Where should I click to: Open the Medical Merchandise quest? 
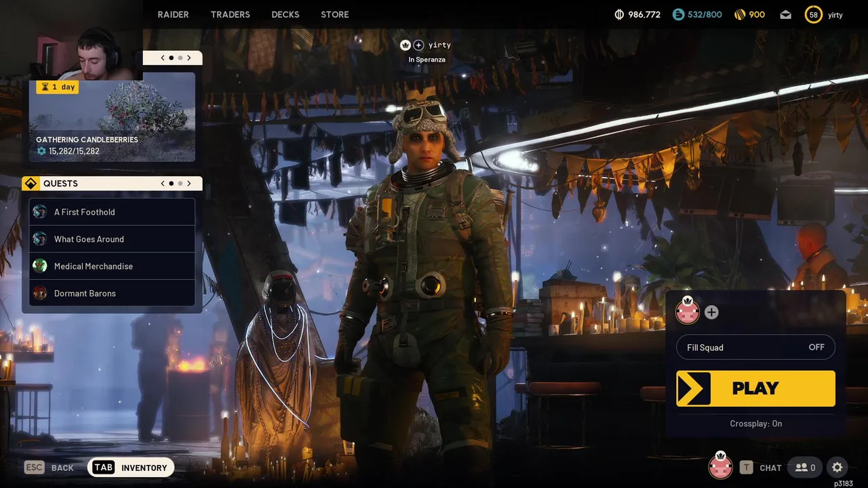point(112,266)
